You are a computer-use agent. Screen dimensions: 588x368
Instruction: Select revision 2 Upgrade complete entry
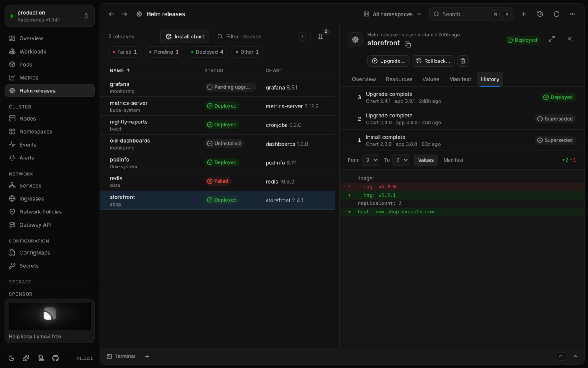point(462,119)
